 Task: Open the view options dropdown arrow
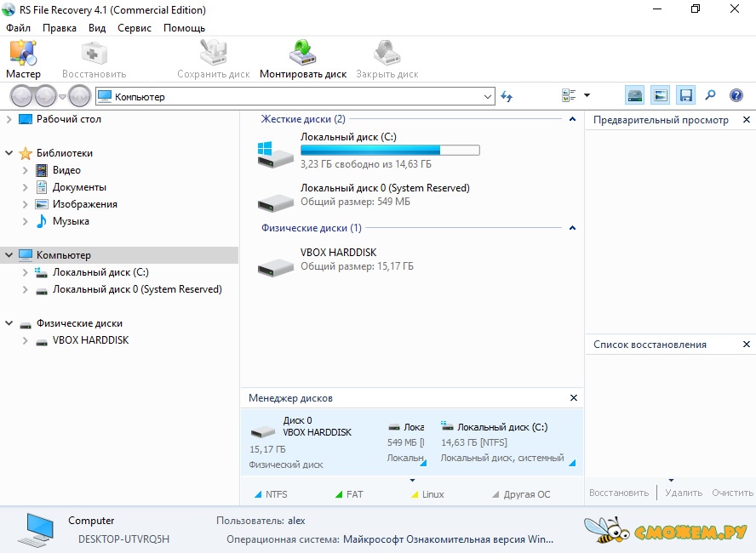[x=587, y=95]
